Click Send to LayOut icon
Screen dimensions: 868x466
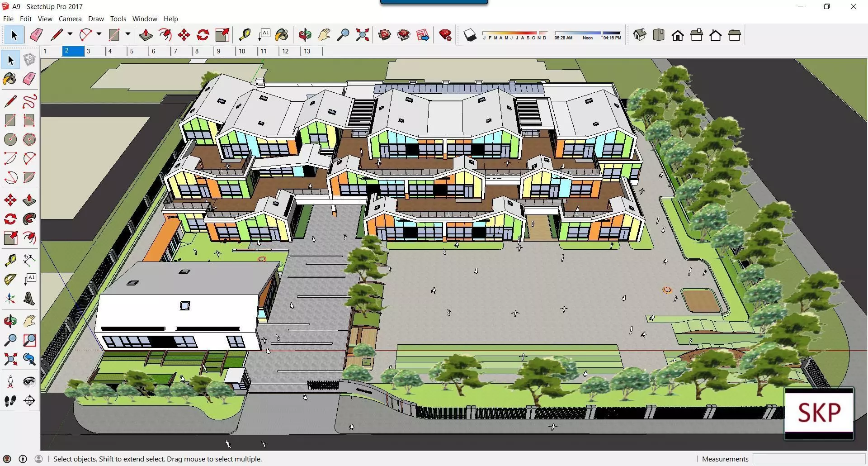coord(423,35)
